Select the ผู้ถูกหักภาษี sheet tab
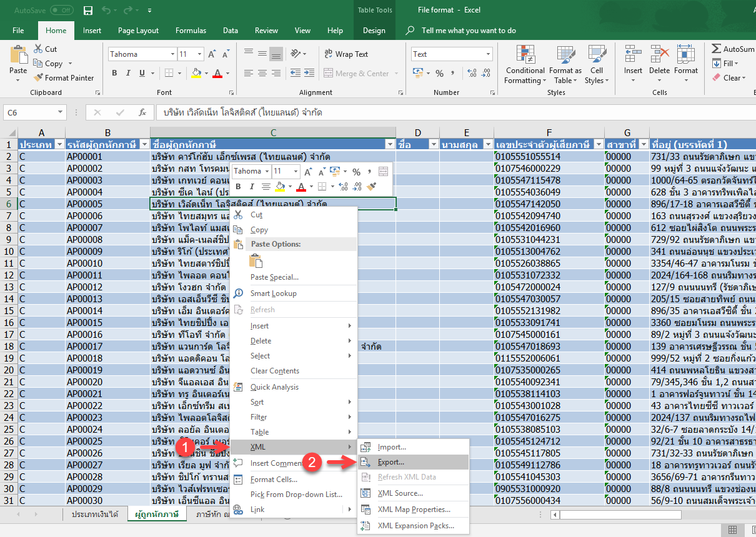The width and height of the screenshot is (756, 537). tap(157, 514)
